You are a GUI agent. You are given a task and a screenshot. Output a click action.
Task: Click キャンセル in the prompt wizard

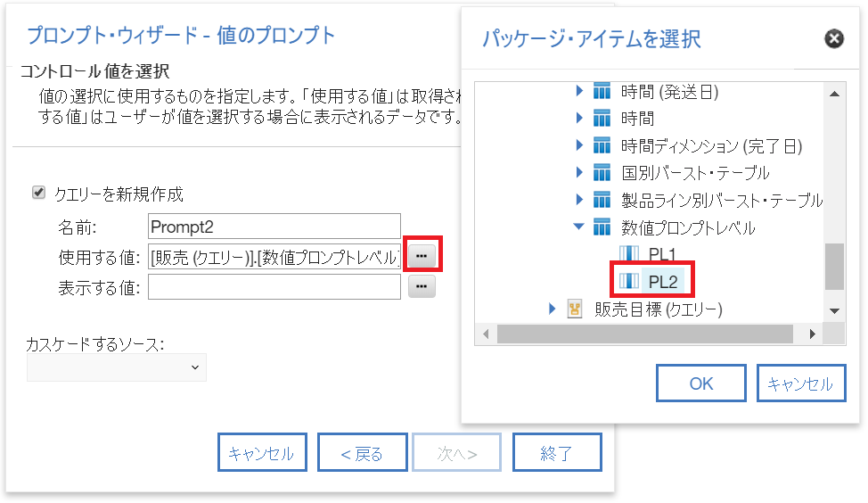coord(262,452)
